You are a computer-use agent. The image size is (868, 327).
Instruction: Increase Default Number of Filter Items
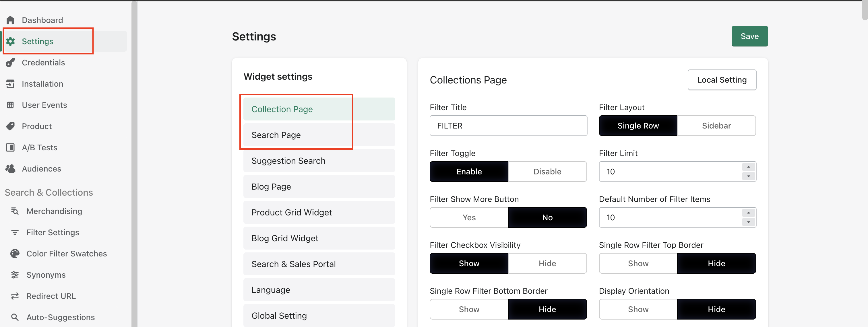click(x=748, y=213)
